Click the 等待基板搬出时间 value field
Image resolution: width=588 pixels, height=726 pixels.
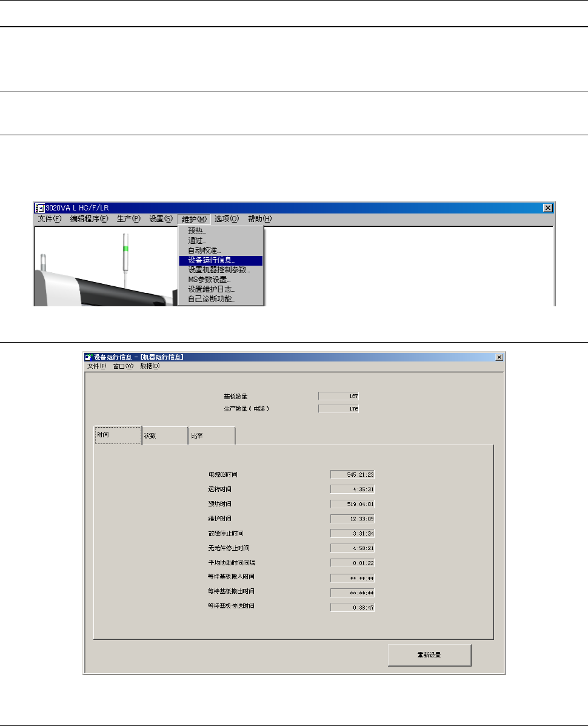[353, 593]
